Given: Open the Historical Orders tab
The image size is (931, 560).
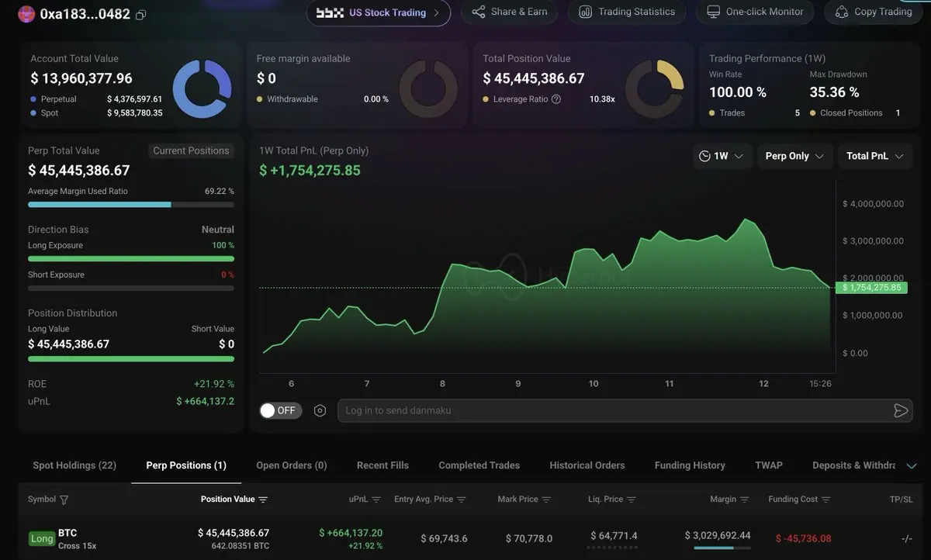Looking at the screenshot, I should (x=587, y=465).
